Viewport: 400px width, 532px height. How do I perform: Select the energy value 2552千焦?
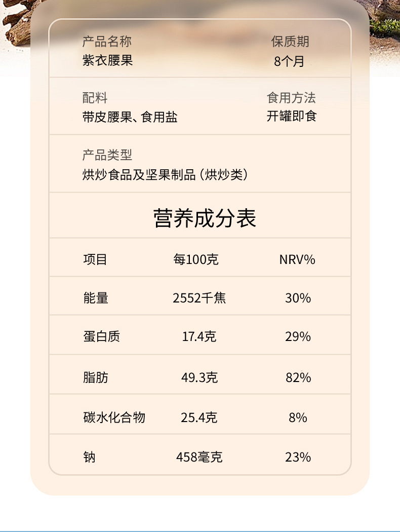[x=199, y=298]
